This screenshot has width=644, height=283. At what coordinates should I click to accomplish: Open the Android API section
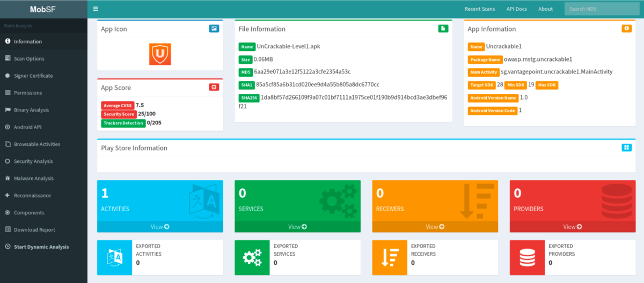click(43, 127)
